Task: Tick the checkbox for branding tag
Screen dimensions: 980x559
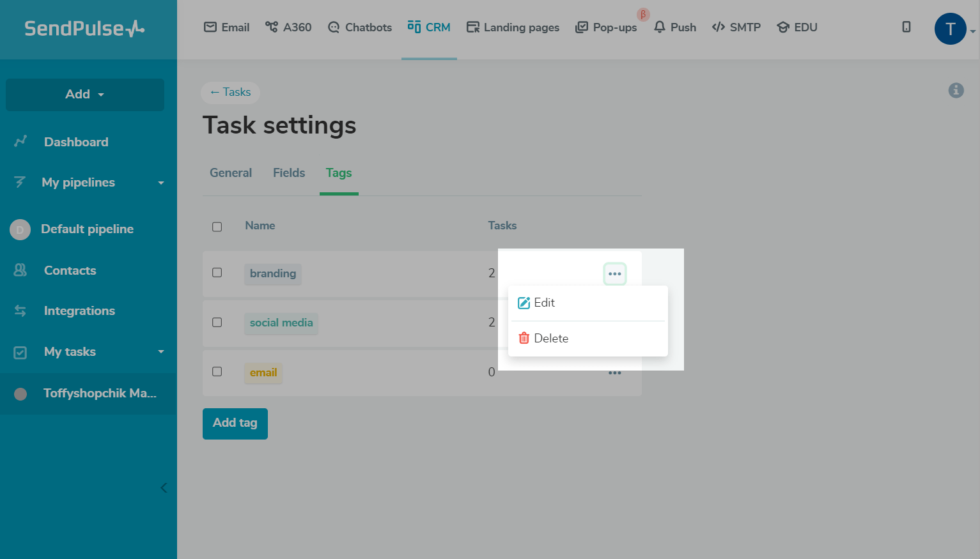Action: (x=217, y=273)
